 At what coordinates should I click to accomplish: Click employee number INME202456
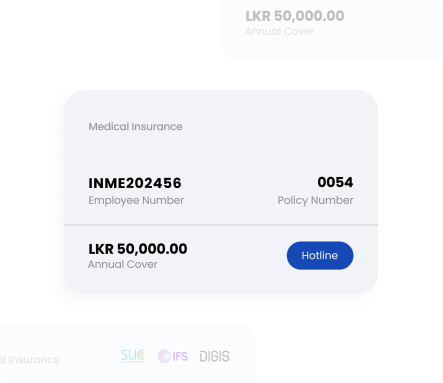[135, 183]
